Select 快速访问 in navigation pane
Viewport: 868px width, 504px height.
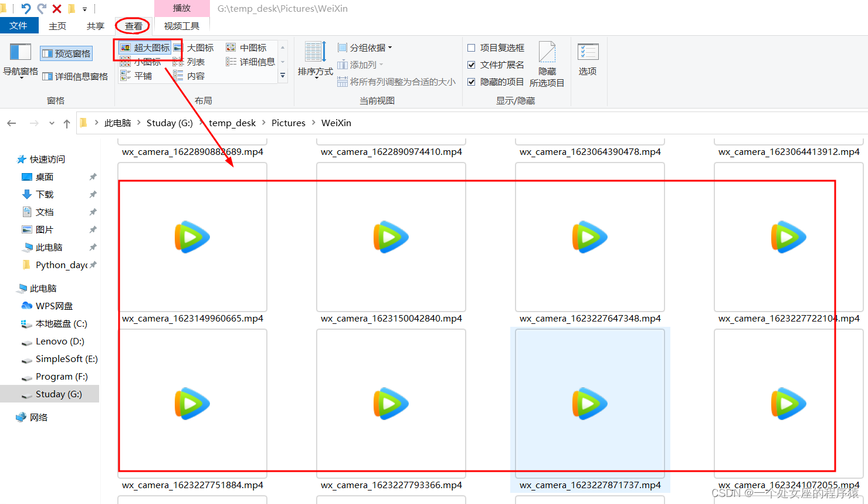point(41,159)
